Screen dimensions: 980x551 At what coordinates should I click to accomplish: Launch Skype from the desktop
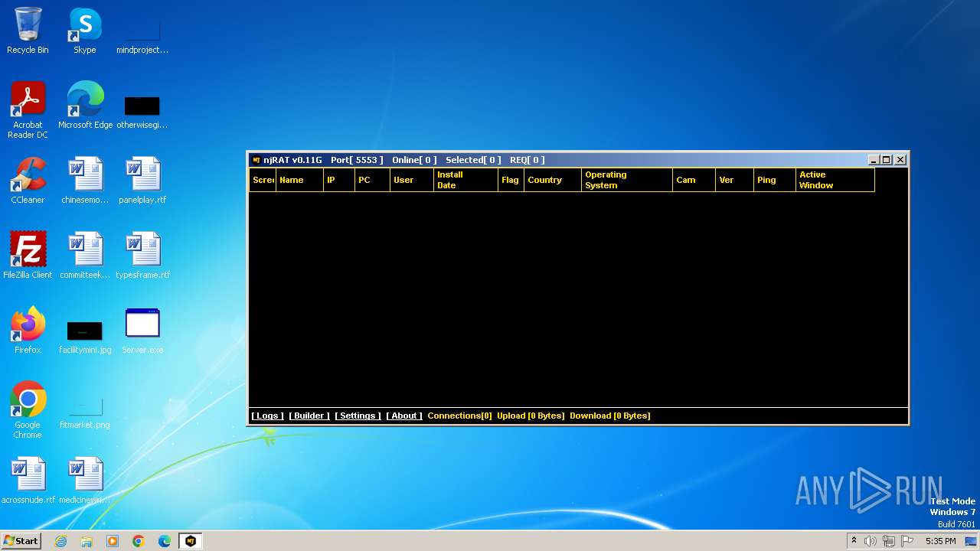85,31
